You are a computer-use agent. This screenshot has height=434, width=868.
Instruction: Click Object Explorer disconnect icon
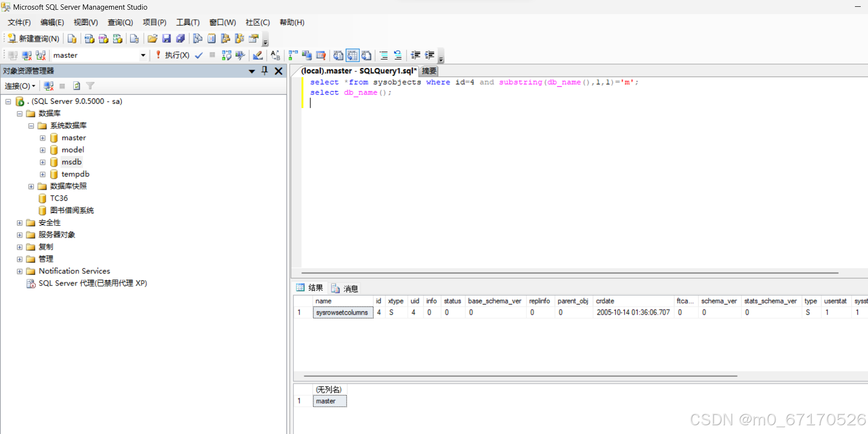click(x=48, y=86)
